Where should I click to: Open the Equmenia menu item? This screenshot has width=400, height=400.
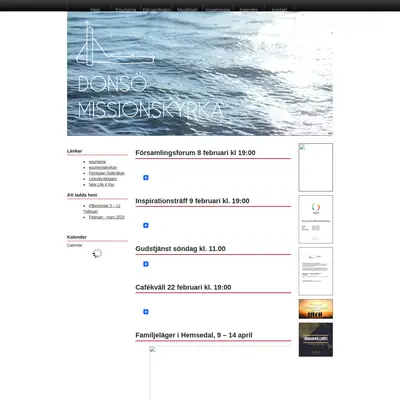coord(126,10)
